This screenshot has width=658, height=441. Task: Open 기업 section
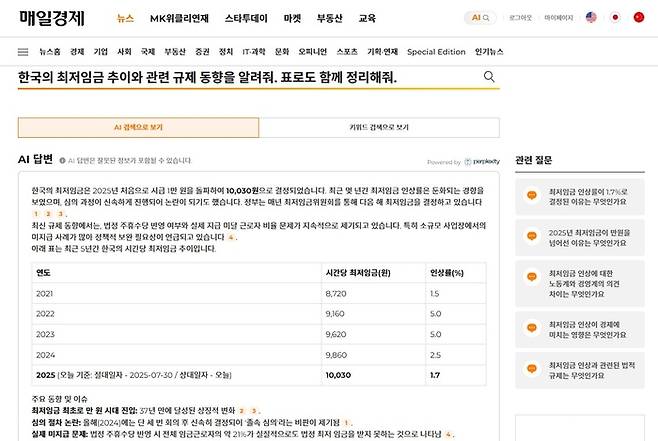101,52
